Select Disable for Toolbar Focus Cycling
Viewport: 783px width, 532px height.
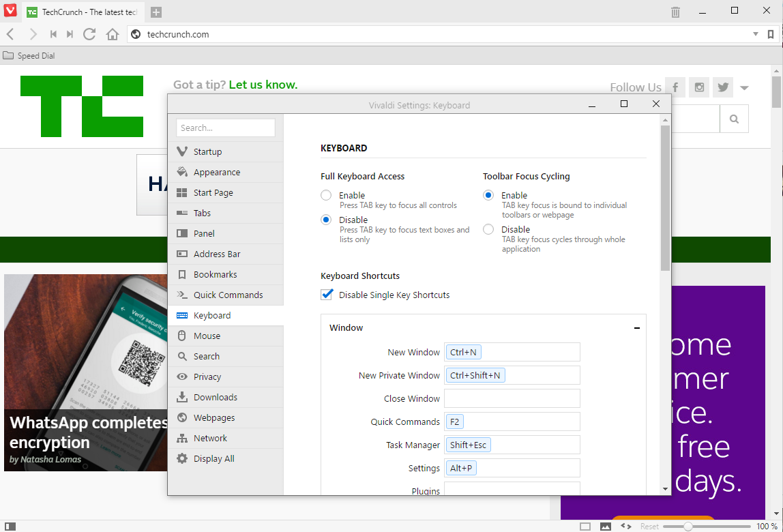[488, 230]
